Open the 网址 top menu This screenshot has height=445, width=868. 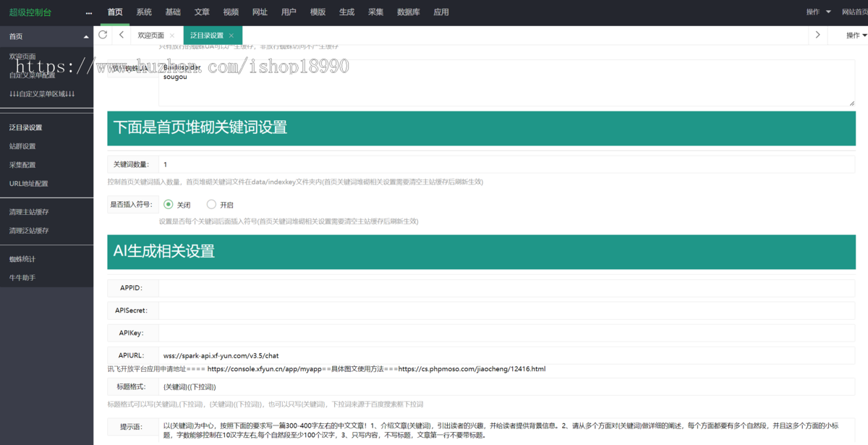click(x=260, y=12)
